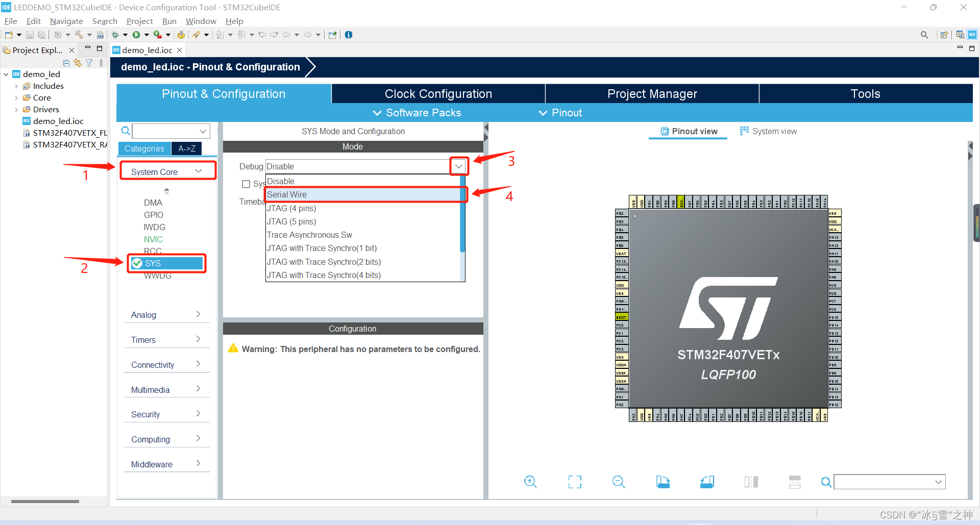Select JTAG (4 pins) option
Image resolution: width=980 pixels, height=525 pixels.
pos(363,208)
